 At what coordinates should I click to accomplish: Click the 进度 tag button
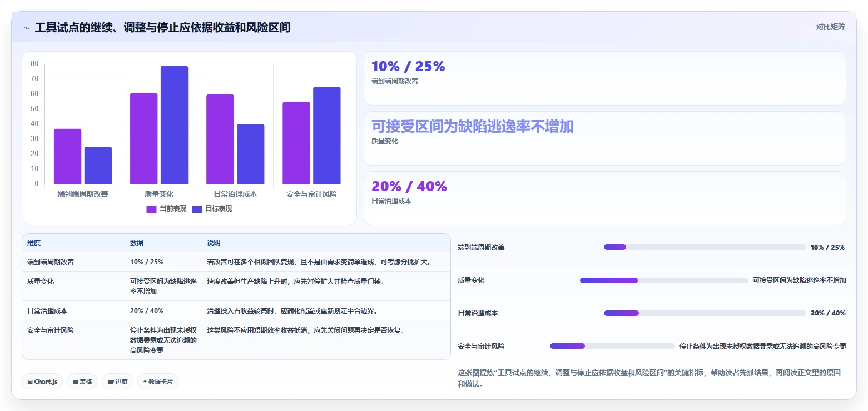[117, 382]
